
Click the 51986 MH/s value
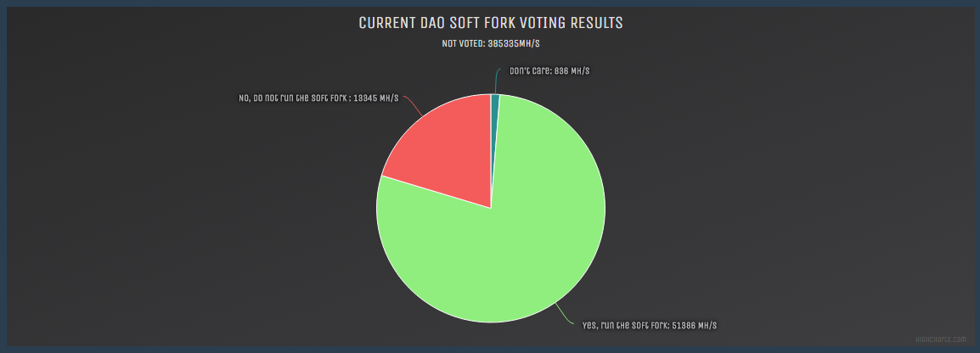[x=695, y=325]
